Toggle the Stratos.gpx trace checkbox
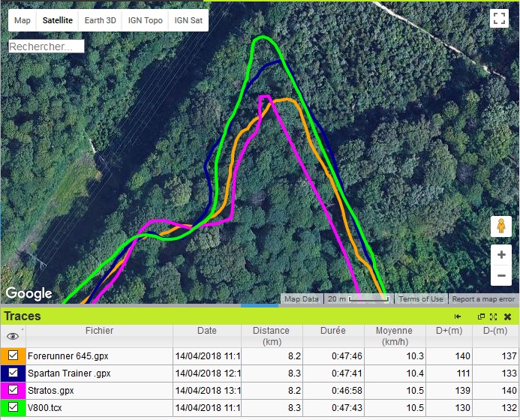Screen dimensions: 520x420 click(x=14, y=390)
